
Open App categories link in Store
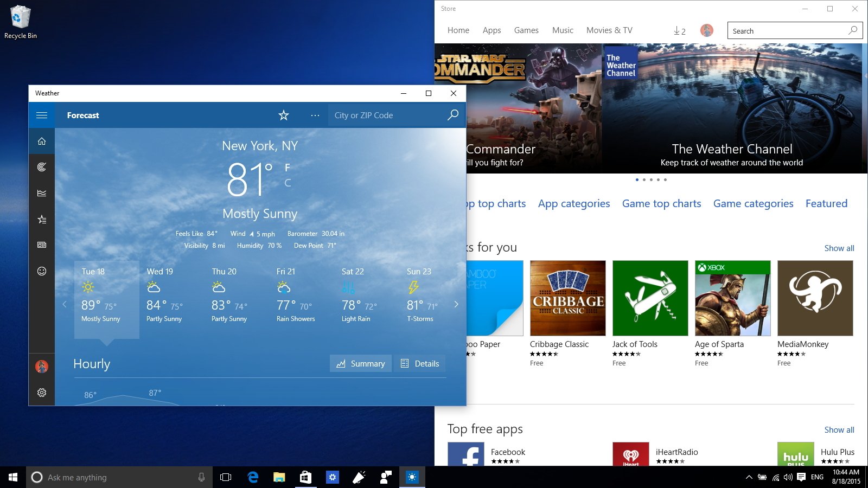click(x=574, y=204)
